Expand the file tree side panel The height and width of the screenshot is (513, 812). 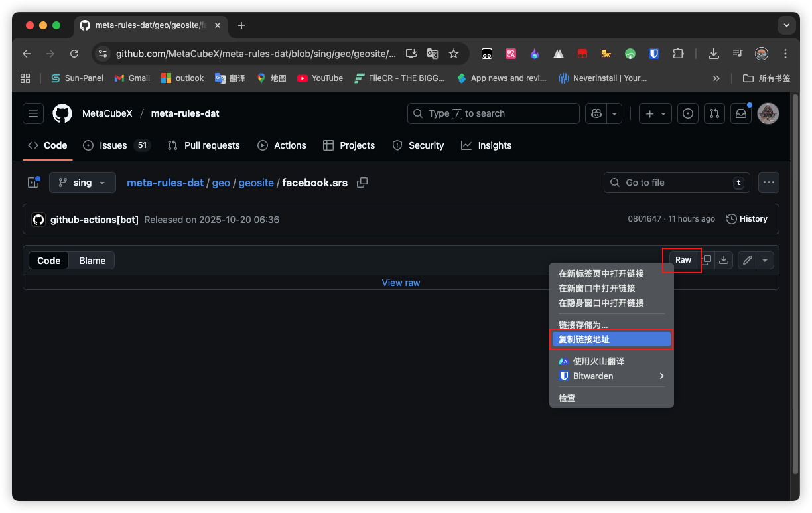(x=33, y=183)
